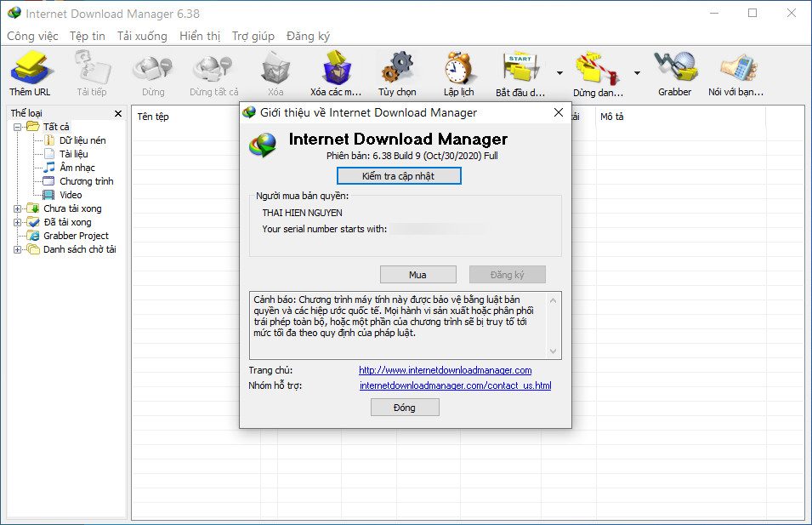Open the internetdownloadmanager.com homepage link
The width and height of the screenshot is (812, 525).
pyautogui.click(x=446, y=370)
